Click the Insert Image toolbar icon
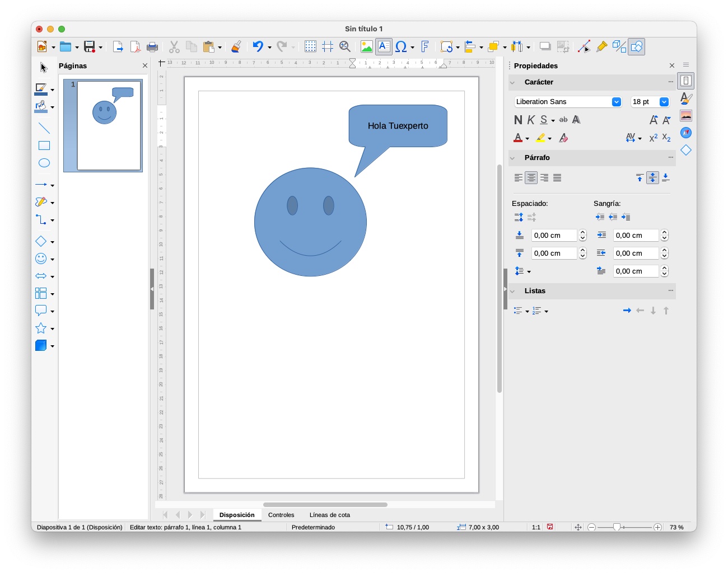The height and width of the screenshot is (573, 728). 367,47
